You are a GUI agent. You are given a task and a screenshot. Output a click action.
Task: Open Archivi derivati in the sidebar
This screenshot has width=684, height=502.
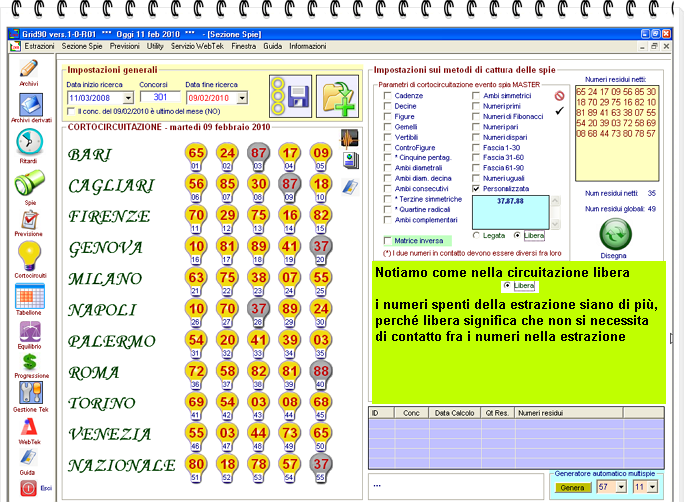pyautogui.click(x=28, y=105)
